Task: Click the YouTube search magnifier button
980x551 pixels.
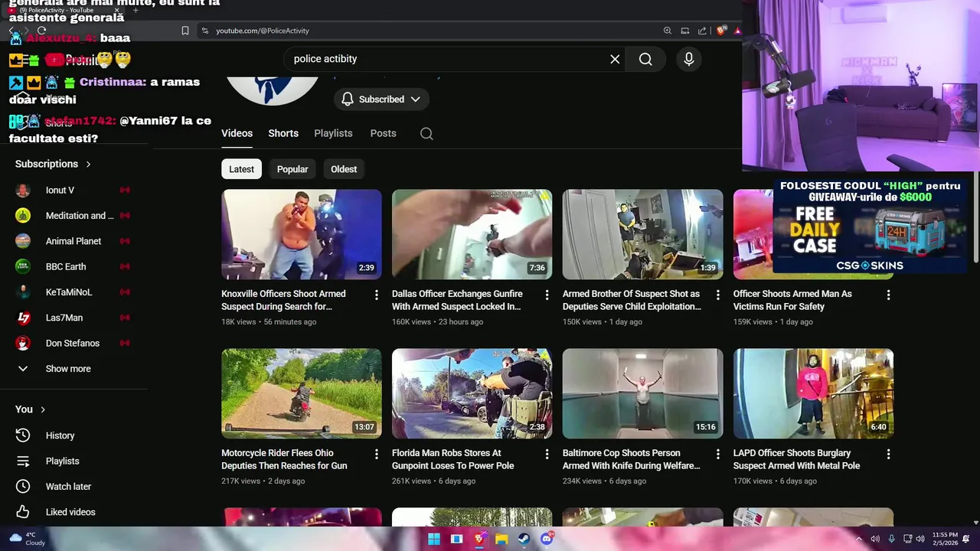Action: click(645, 59)
